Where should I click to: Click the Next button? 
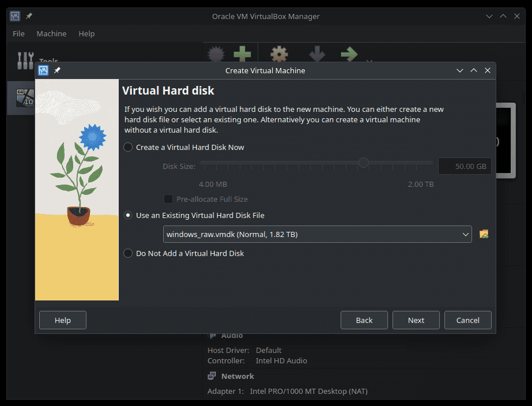(x=416, y=320)
